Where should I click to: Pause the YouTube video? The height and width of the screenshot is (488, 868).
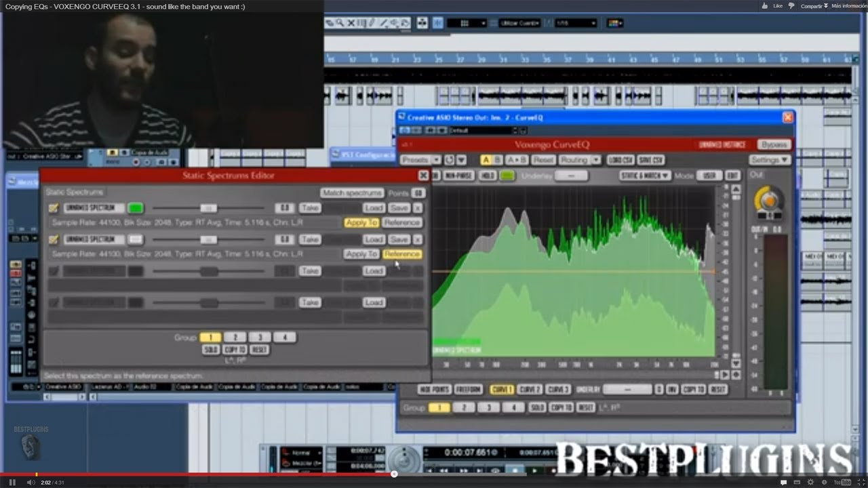(x=12, y=482)
